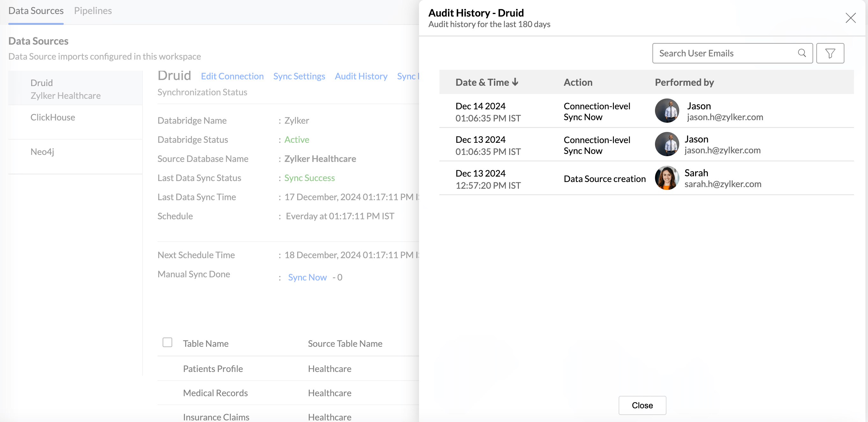Close the Audit History panel with X
Screen dimensions: 868x422
(x=850, y=18)
